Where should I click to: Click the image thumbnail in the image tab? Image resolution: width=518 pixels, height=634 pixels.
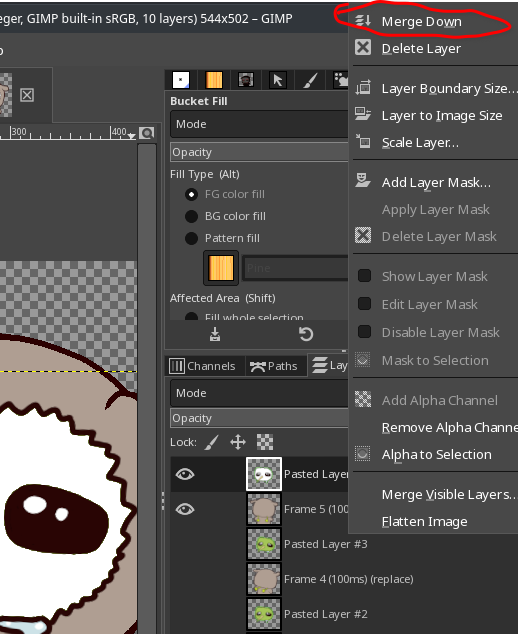point(5,95)
